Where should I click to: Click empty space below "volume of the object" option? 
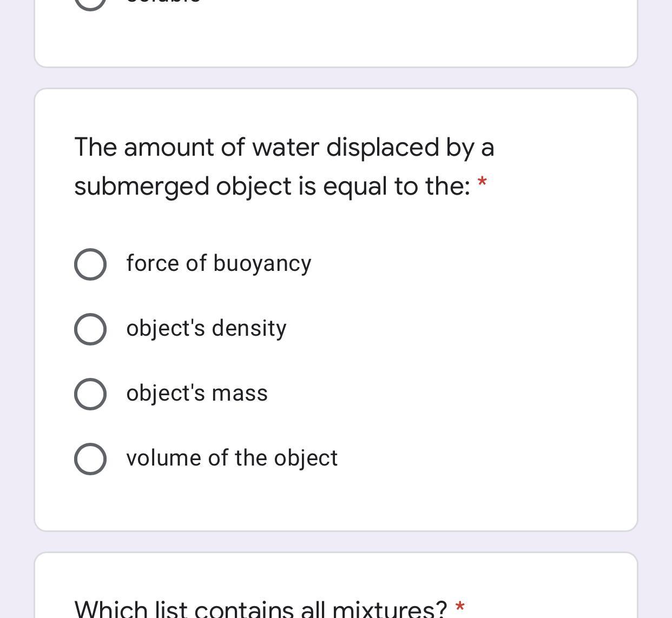point(335,503)
